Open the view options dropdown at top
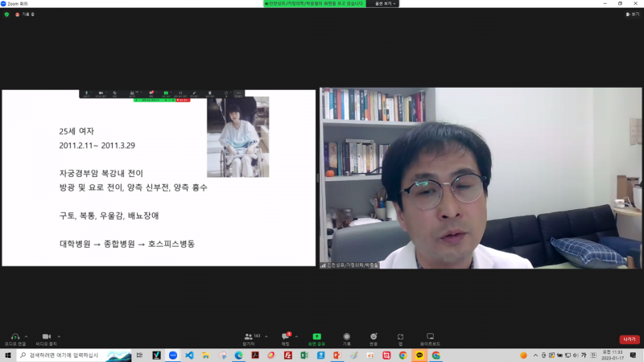The width and height of the screenshot is (644, 362). click(x=382, y=3)
